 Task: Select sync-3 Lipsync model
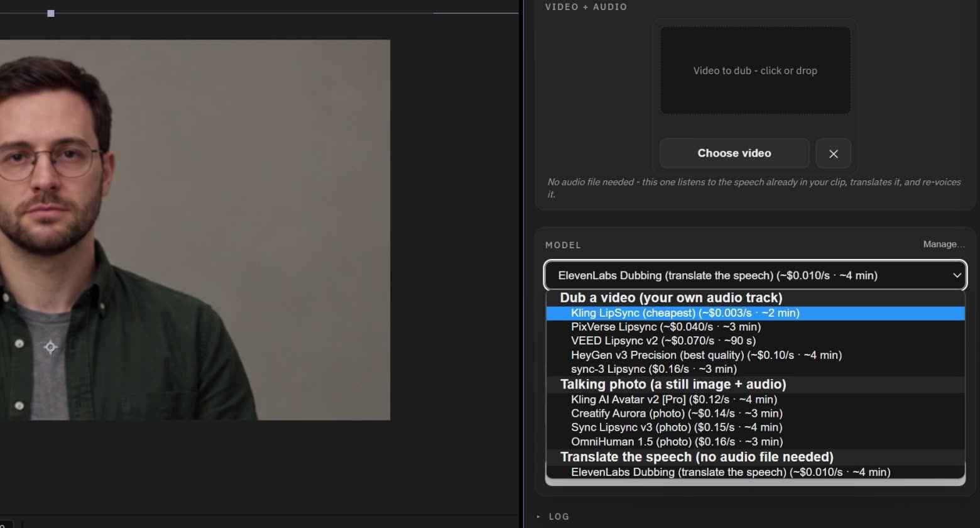[755, 369]
